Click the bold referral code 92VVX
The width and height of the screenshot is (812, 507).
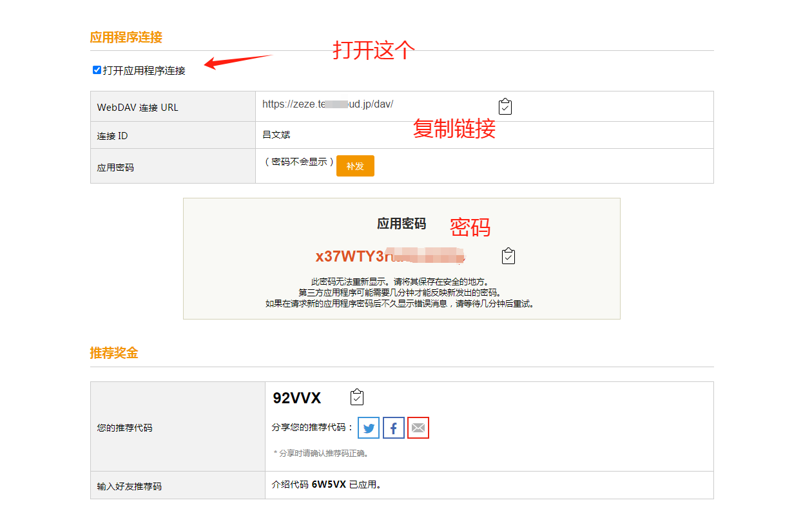(297, 398)
